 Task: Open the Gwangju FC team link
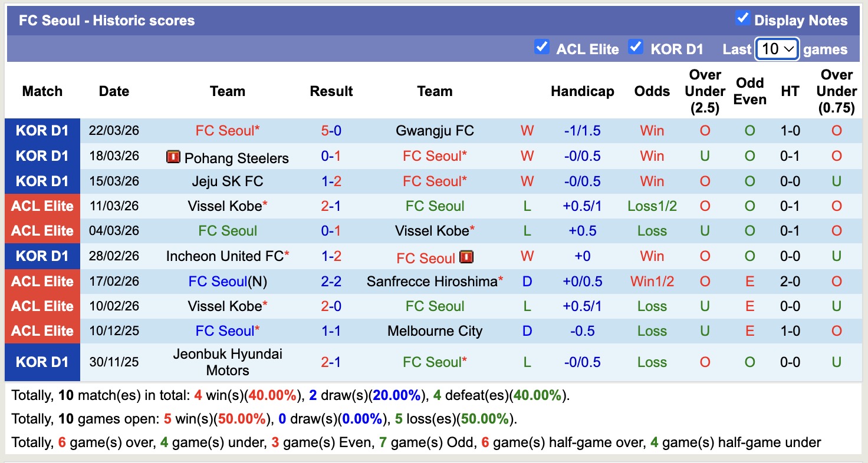click(x=435, y=131)
